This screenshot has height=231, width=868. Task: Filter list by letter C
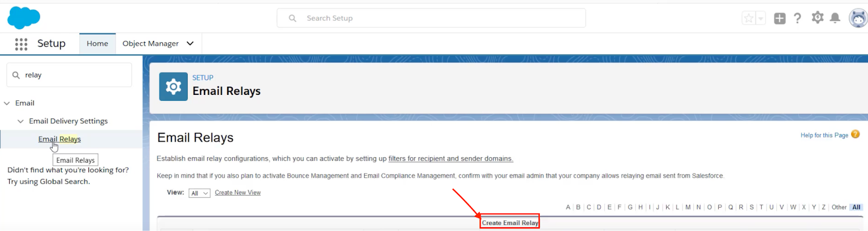pyautogui.click(x=589, y=207)
